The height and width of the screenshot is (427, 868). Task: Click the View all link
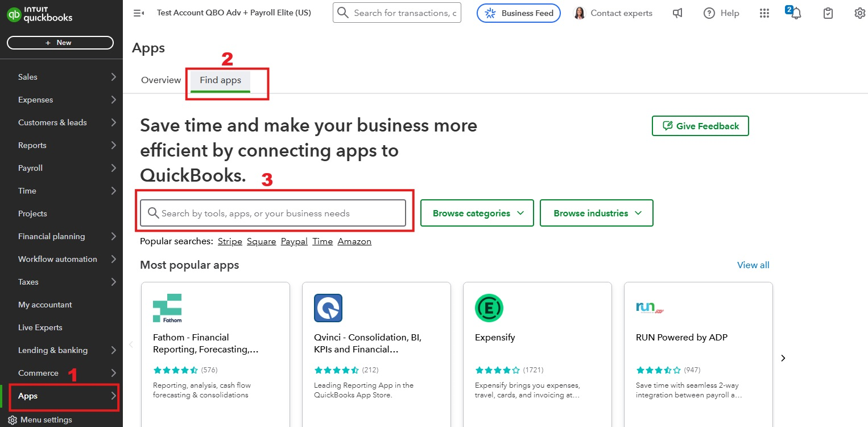(753, 265)
